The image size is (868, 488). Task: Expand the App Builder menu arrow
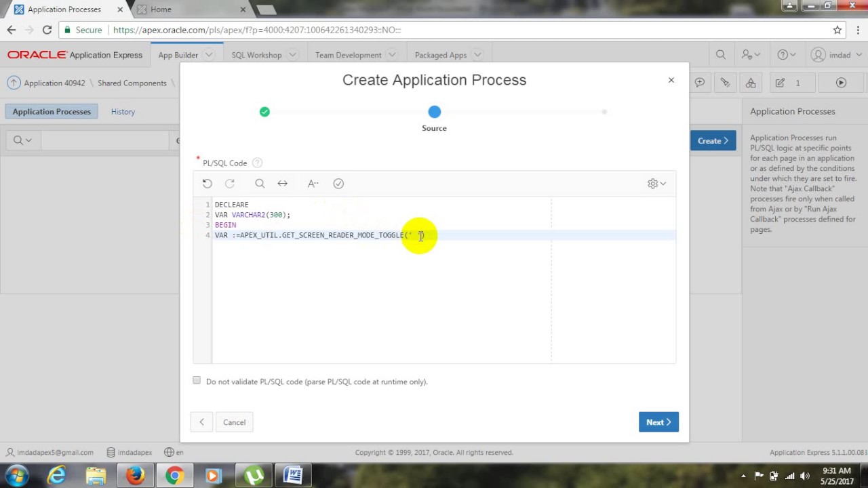click(x=209, y=55)
